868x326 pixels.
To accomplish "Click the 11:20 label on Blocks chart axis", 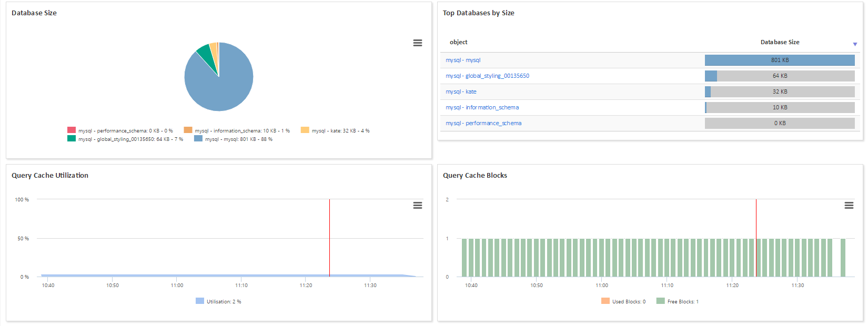I will [732, 285].
